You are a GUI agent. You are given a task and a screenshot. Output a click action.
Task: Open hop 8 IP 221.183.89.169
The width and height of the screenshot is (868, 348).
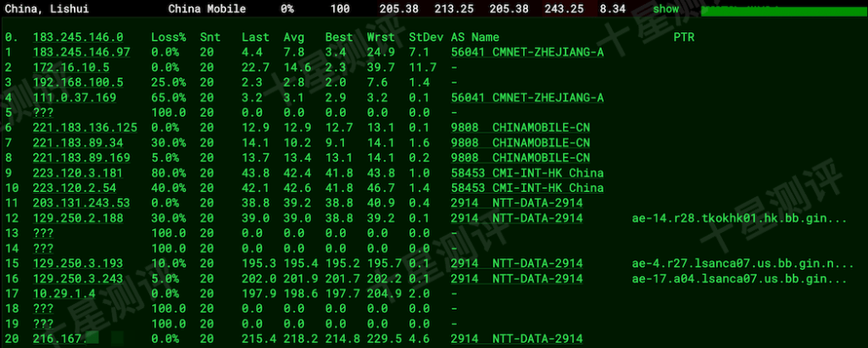tap(81, 157)
